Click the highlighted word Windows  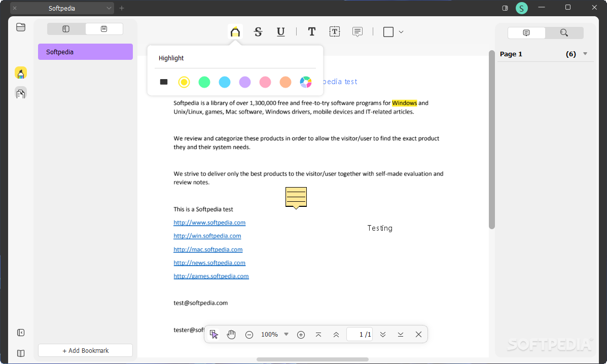pos(405,103)
